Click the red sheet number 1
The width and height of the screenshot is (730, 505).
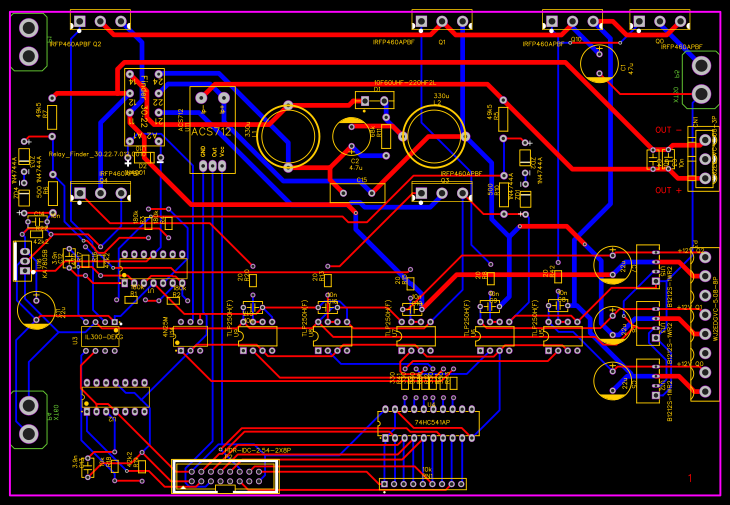690,478
